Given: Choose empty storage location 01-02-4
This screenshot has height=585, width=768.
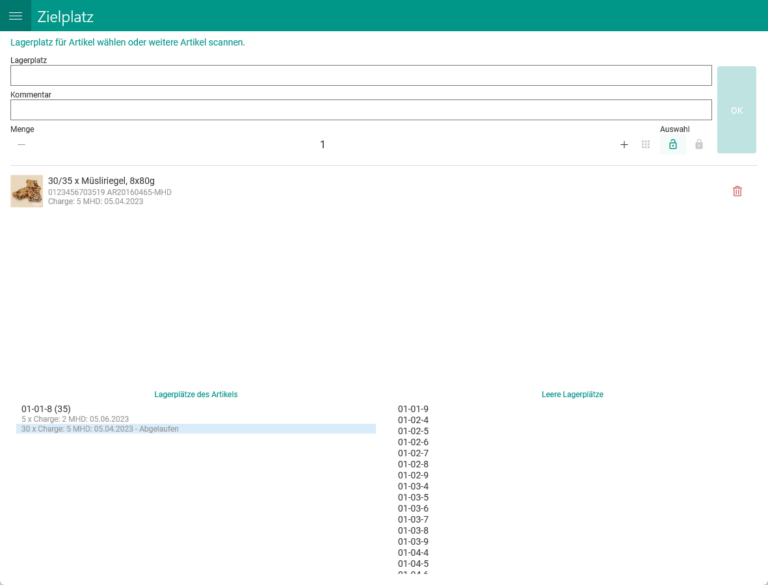Looking at the screenshot, I should (413, 420).
